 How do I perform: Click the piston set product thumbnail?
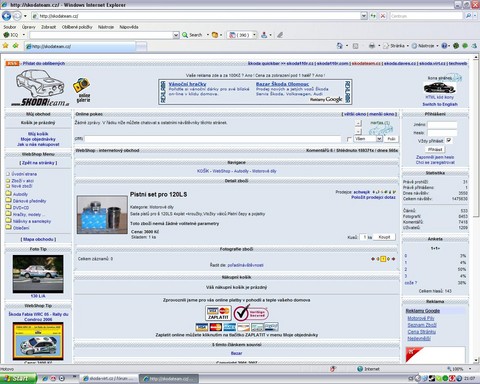(x=102, y=215)
